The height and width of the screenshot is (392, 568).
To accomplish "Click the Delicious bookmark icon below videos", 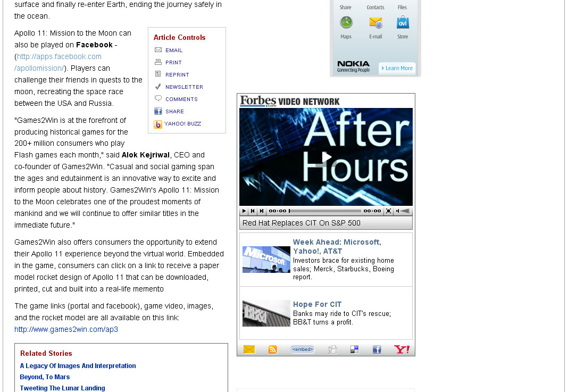I will coord(354,349).
